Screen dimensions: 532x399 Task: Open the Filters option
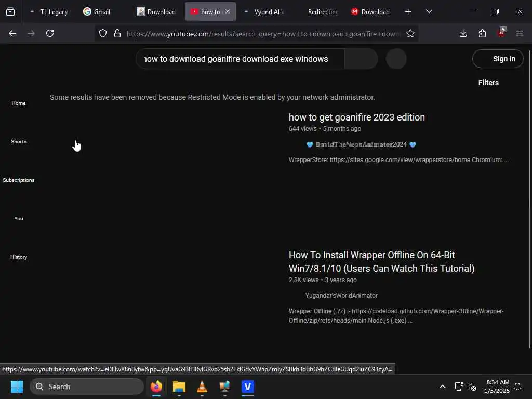[x=488, y=83]
